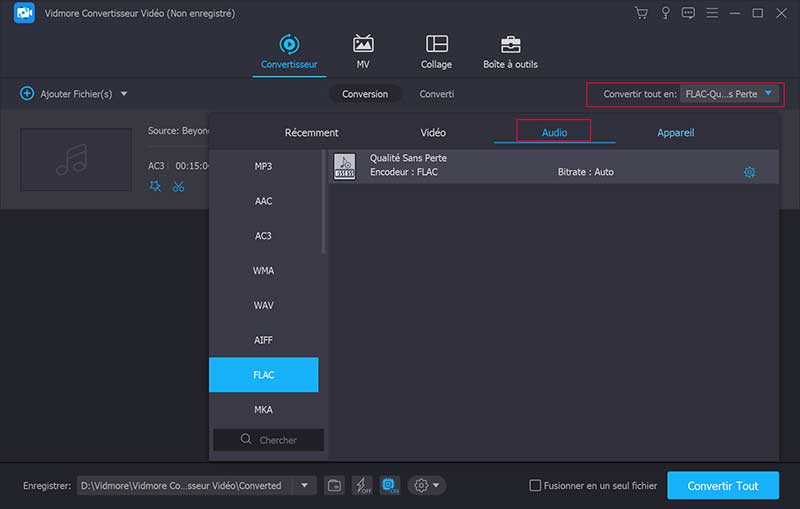Click Encodeur : FLAC text

click(404, 172)
